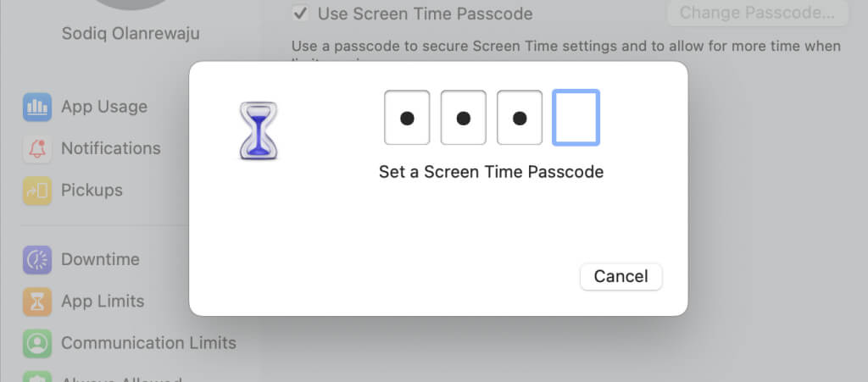This screenshot has width=868, height=382.
Task: Toggle the Use Screen Time Passcode checkbox
Action: [299, 14]
